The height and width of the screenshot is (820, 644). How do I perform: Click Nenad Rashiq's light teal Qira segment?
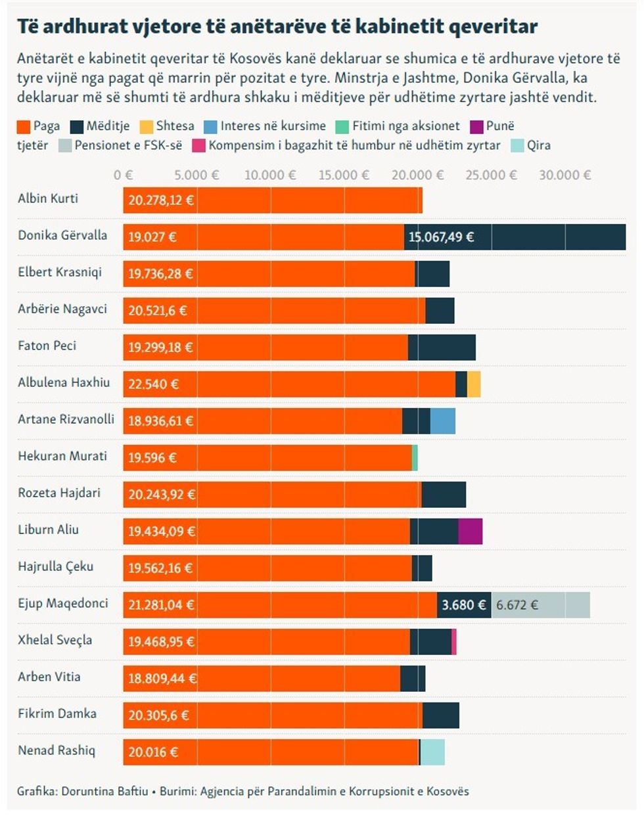(x=432, y=752)
